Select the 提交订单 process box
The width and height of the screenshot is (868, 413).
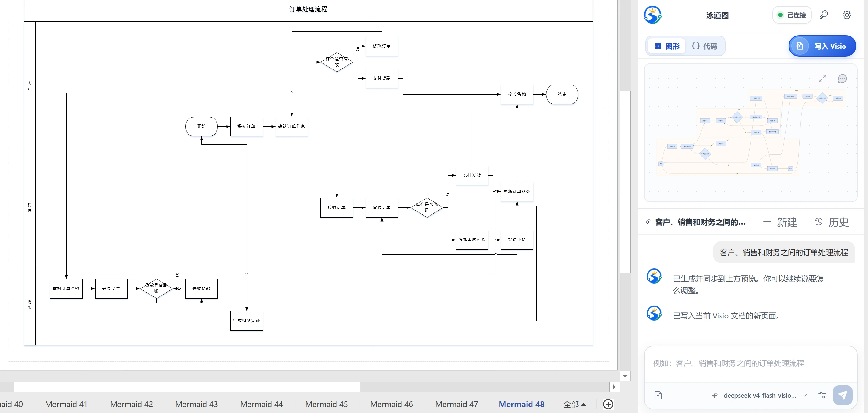[246, 126]
